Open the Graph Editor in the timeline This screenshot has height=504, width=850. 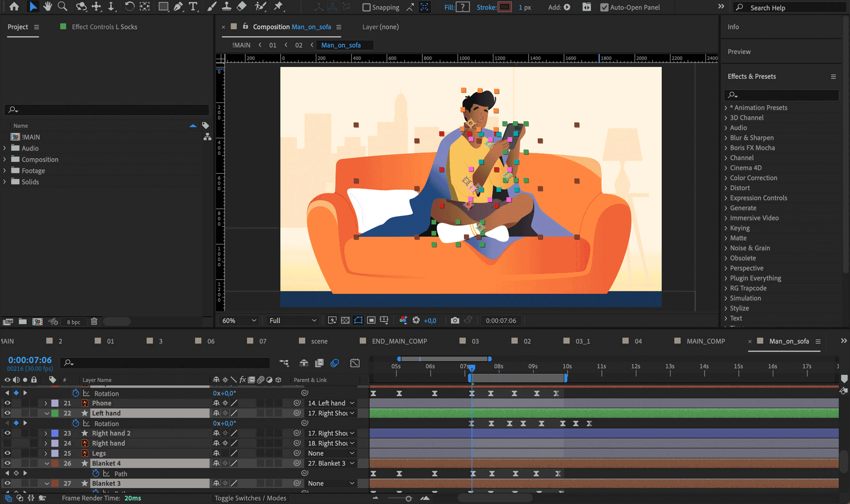[x=355, y=363]
